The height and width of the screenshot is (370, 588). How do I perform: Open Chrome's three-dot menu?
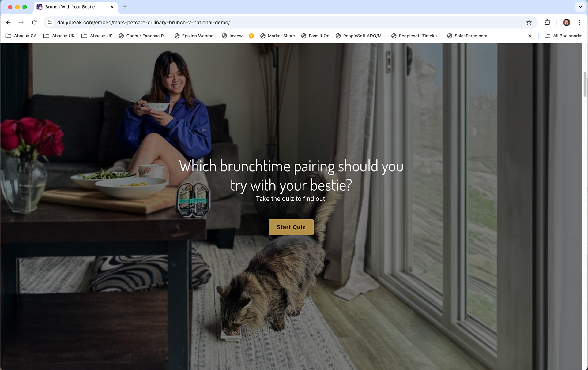click(x=579, y=22)
